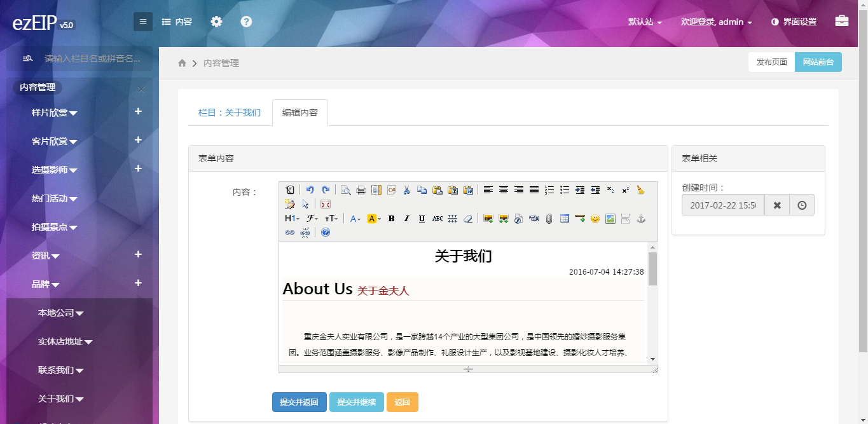This screenshot has height=424, width=868.
Task: Redo the last undone edit
Action: [326, 189]
